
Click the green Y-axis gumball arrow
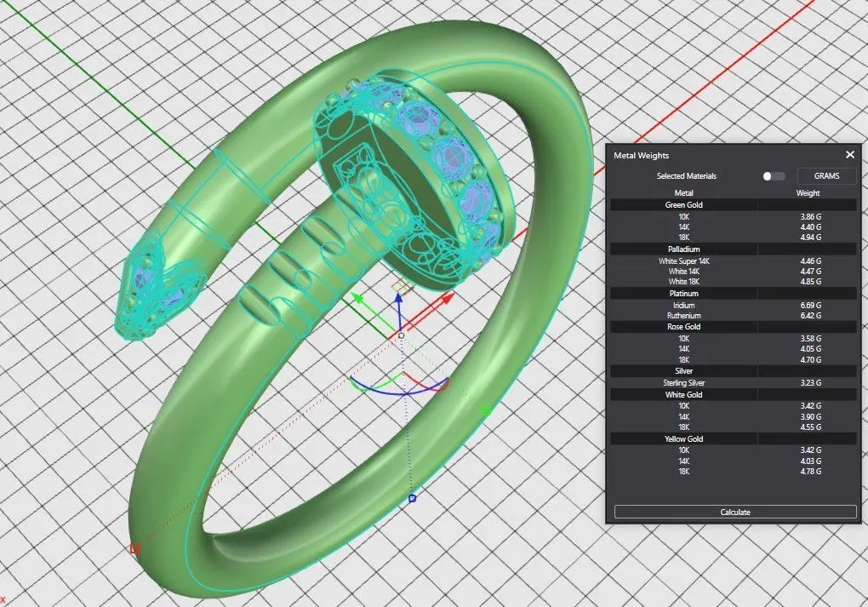(x=358, y=300)
